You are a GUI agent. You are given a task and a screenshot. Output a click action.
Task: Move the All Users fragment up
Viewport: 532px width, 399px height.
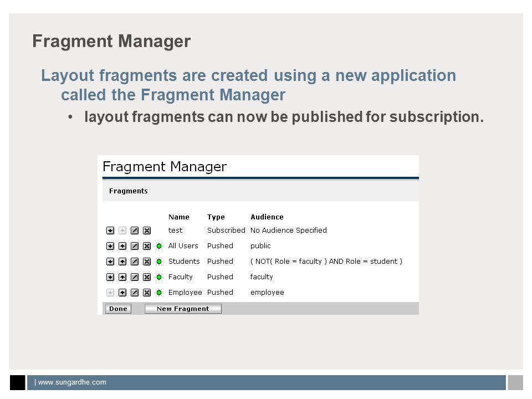(x=122, y=246)
